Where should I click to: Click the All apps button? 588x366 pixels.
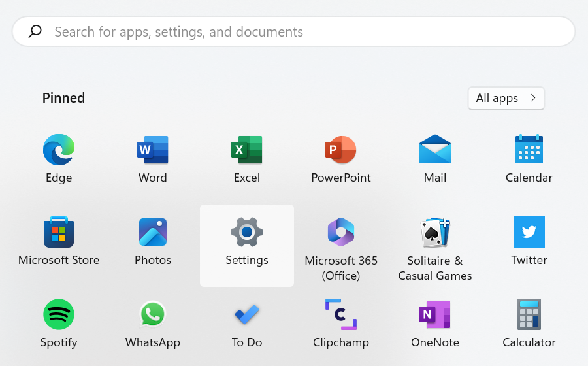pyautogui.click(x=506, y=98)
